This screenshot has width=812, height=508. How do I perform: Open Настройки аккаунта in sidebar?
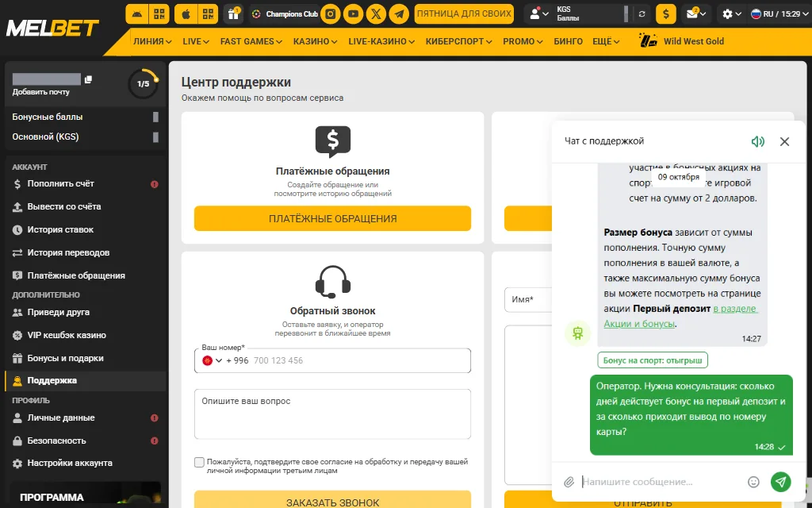pyautogui.click(x=86, y=464)
